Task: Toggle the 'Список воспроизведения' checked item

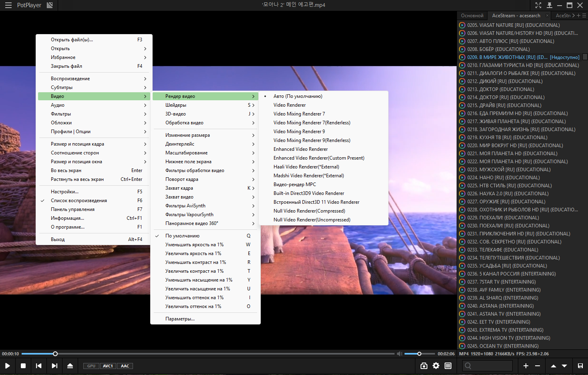Action: pos(79,201)
